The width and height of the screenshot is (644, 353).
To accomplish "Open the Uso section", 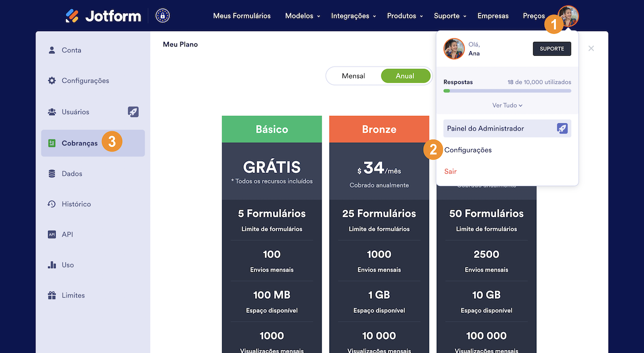I will tap(93, 265).
